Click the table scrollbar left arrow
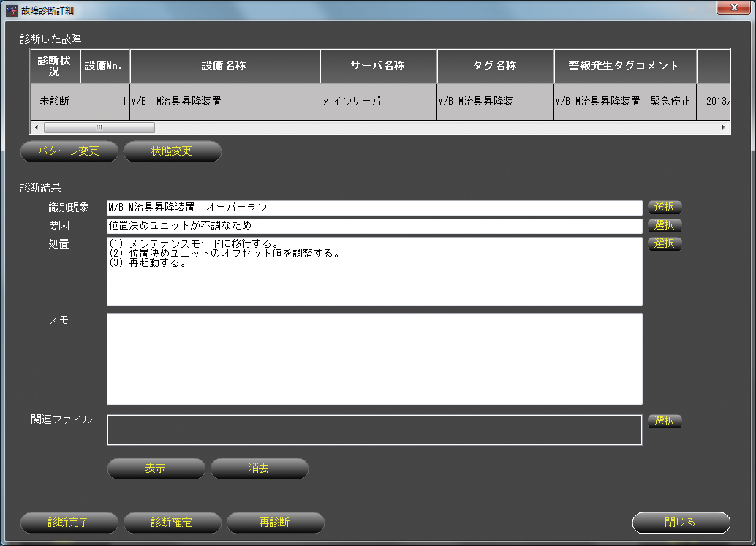 [37, 128]
